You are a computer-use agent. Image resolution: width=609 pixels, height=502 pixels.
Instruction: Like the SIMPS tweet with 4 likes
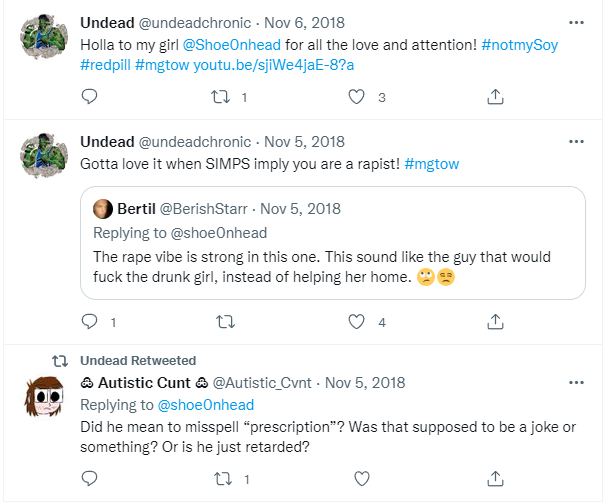(358, 322)
